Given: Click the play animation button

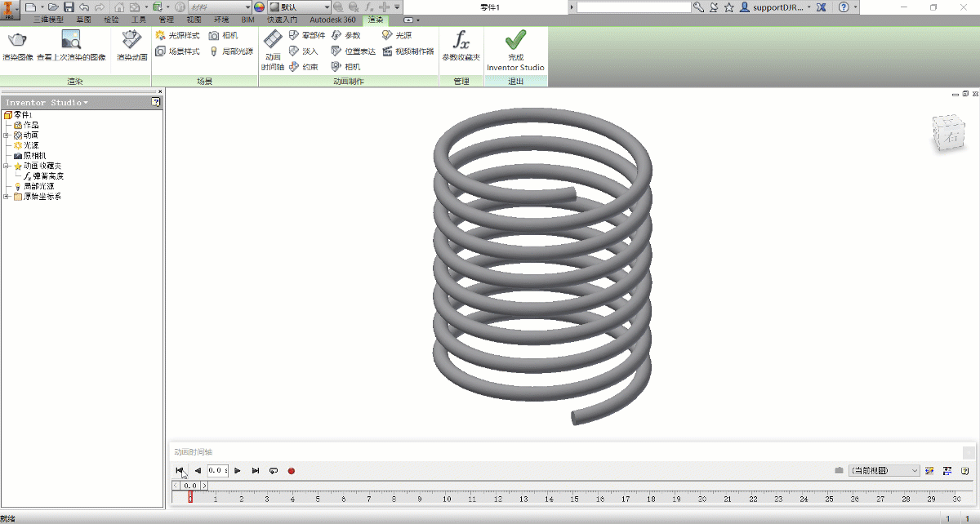Looking at the screenshot, I should coord(238,471).
